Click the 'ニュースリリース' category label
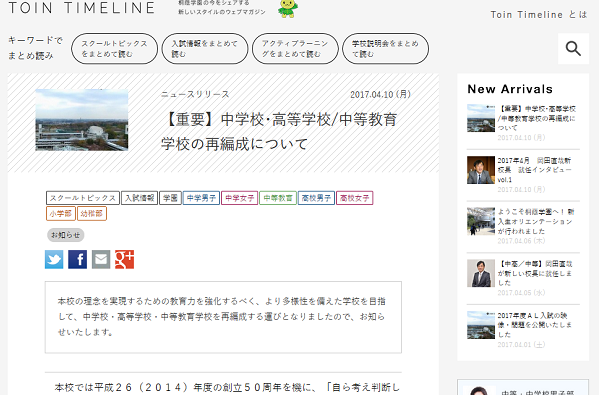 pos(195,94)
